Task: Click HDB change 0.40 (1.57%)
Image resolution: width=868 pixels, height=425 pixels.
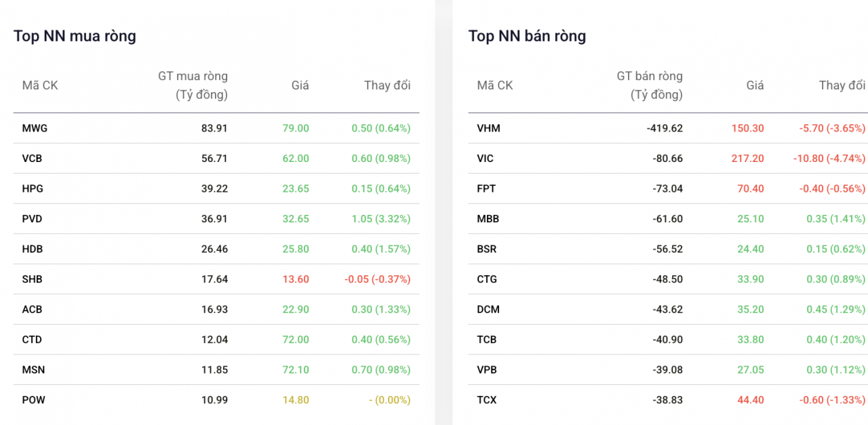Action: [381, 249]
